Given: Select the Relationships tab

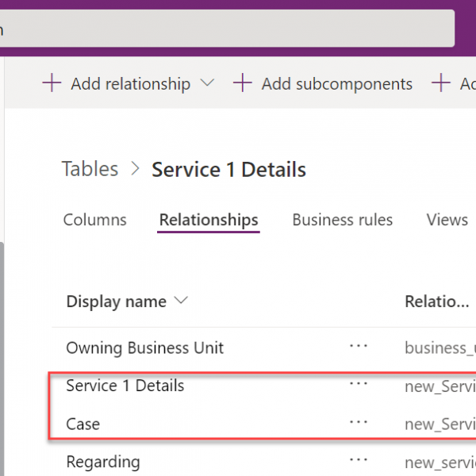Looking at the screenshot, I should pyautogui.click(x=208, y=220).
